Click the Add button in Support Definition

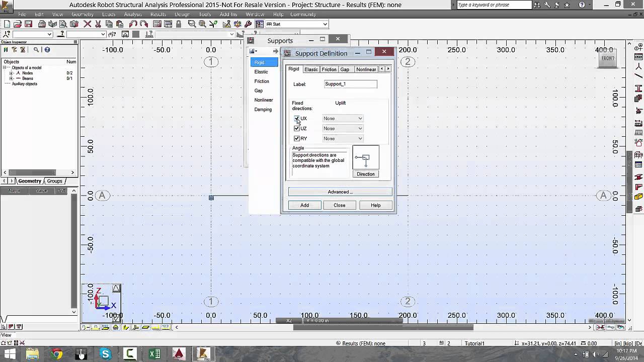(x=305, y=205)
